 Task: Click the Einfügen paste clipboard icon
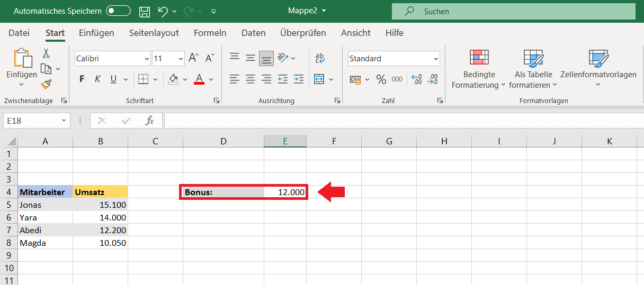(22, 58)
